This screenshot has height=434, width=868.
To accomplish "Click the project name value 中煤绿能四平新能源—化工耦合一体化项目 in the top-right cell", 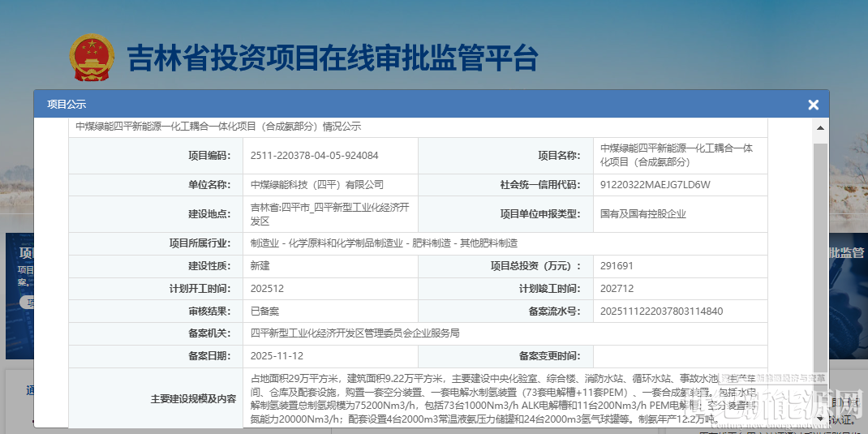I will (677, 156).
